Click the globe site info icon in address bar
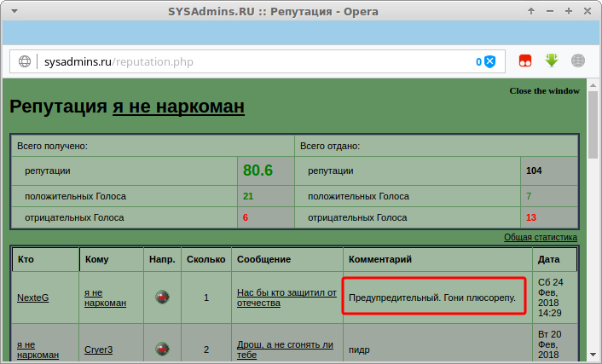 pos(25,61)
